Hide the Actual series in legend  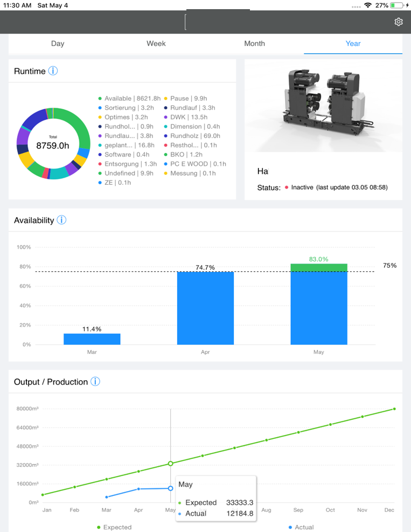pyautogui.click(x=302, y=527)
